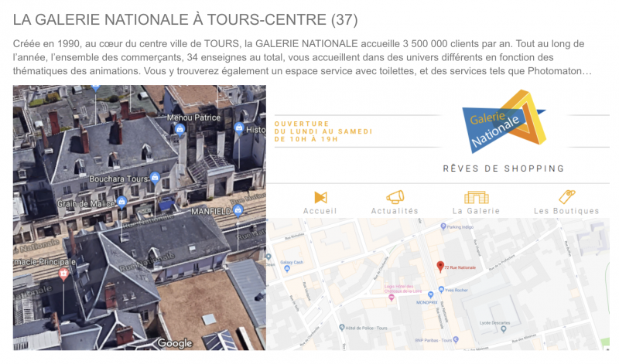Click the MANFIELD label text
Image resolution: width=619 pixels, height=364 pixels.
tap(211, 212)
